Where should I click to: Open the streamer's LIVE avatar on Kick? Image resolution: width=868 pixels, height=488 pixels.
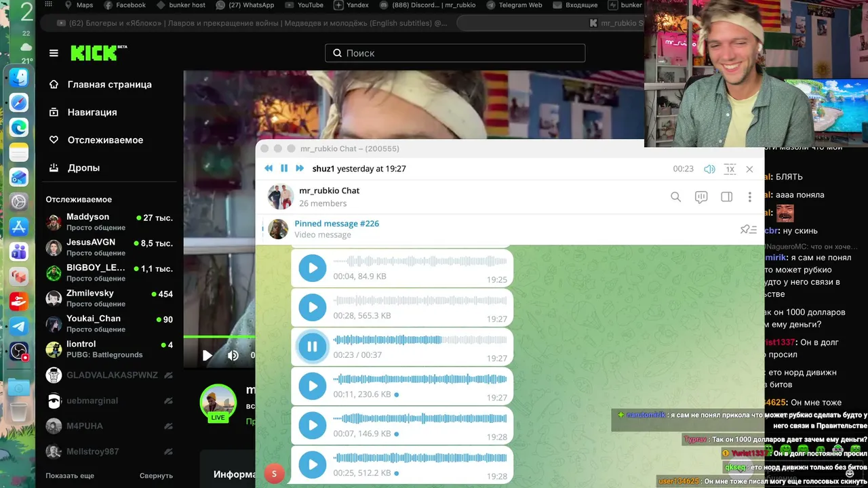click(x=218, y=403)
